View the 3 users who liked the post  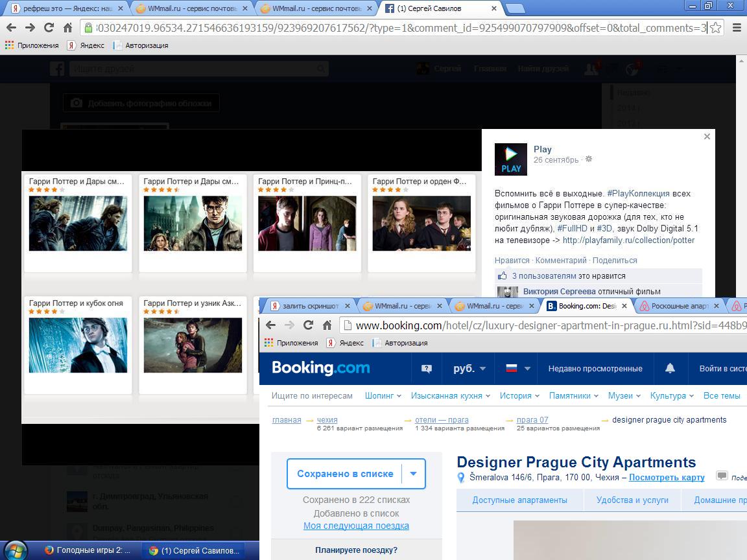pos(545,275)
